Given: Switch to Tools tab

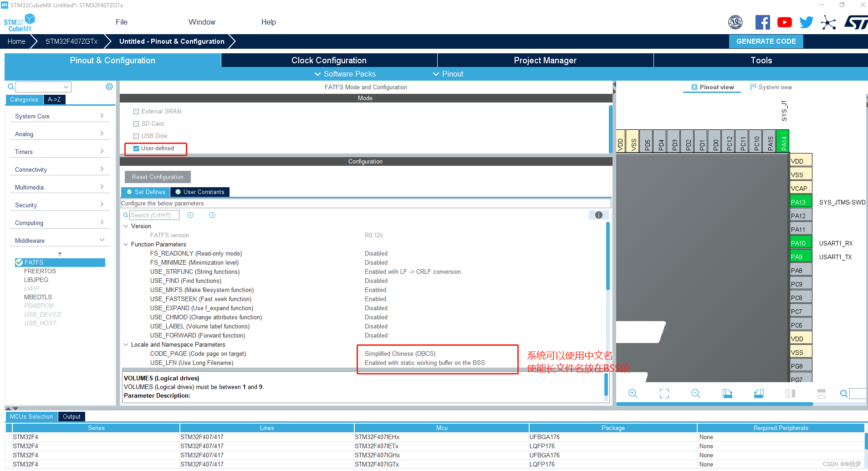Looking at the screenshot, I should 761,60.
